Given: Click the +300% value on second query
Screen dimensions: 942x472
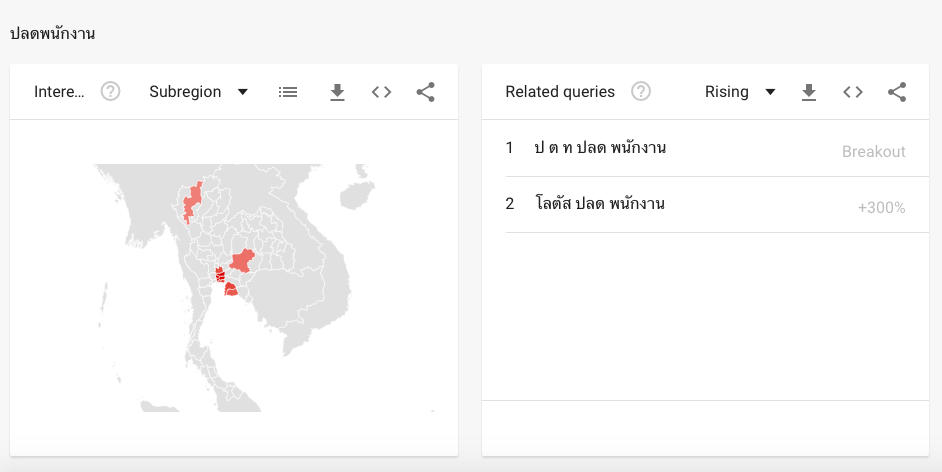Looking at the screenshot, I should (x=881, y=208).
